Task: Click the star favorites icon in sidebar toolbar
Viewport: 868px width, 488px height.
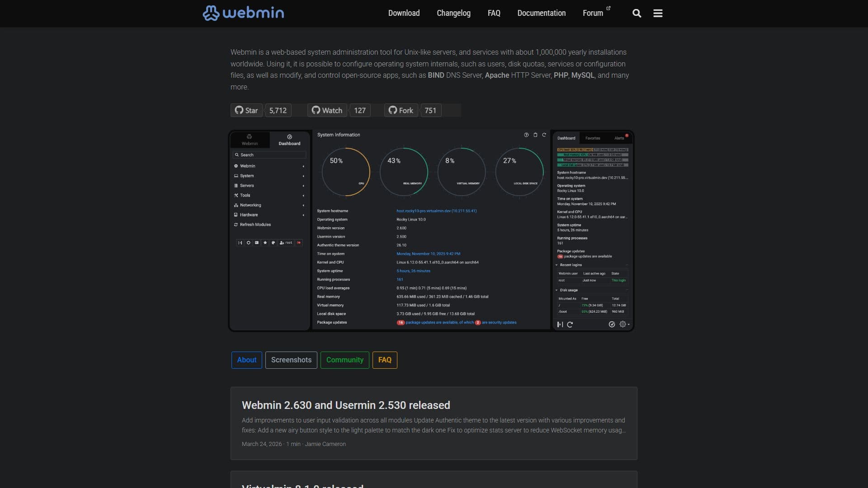Action: [x=265, y=243]
